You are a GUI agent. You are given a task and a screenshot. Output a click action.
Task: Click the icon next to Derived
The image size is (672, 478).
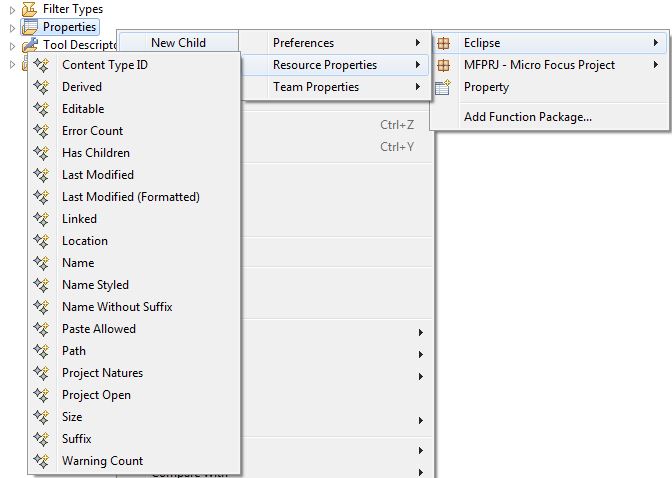(41, 87)
